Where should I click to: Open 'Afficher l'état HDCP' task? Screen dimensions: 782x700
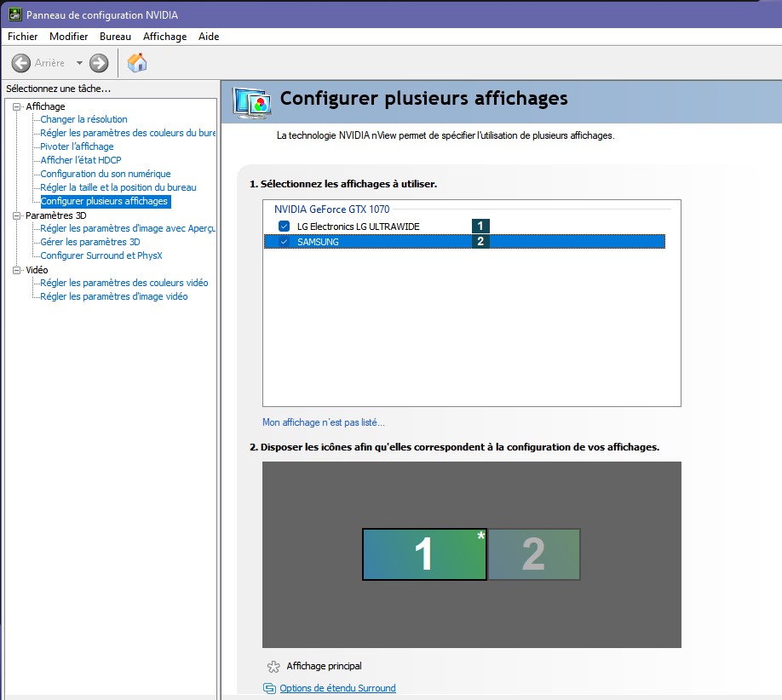click(x=81, y=160)
